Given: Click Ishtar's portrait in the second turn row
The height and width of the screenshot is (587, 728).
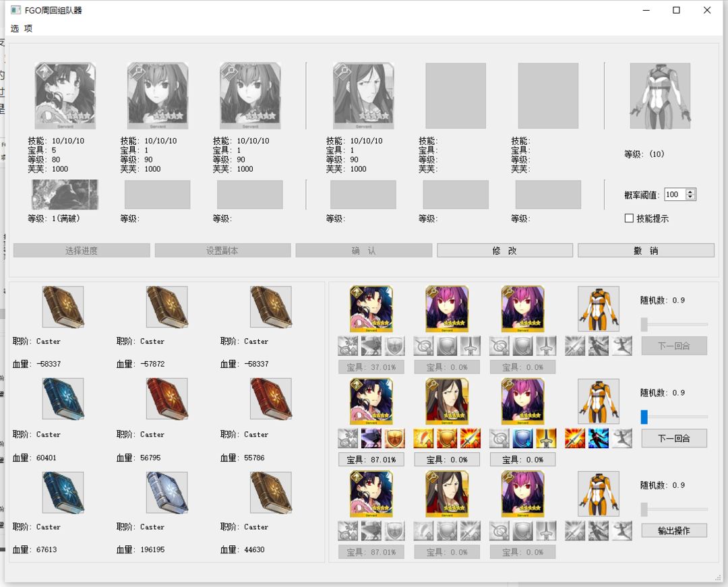Looking at the screenshot, I should pyautogui.click(x=371, y=402).
